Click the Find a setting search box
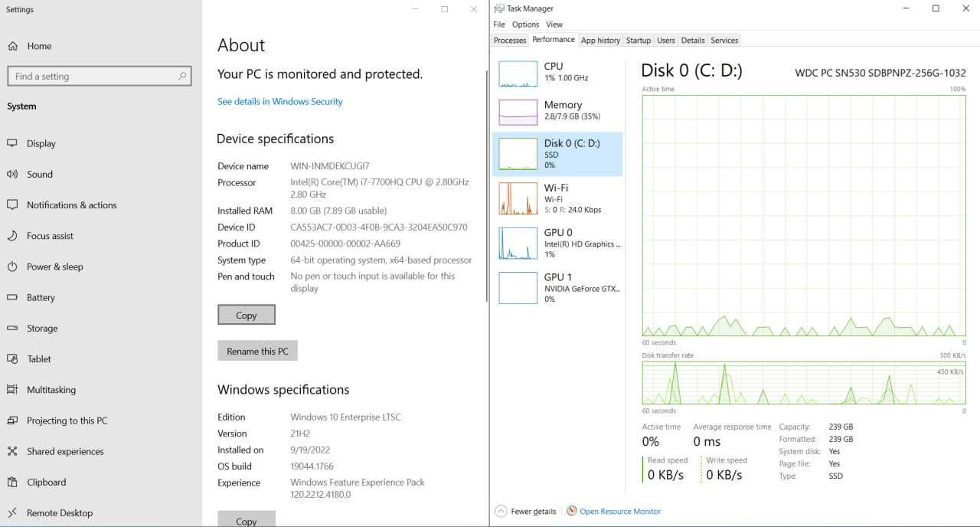The width and height of the screenshot is (980, 527). [x=99, y=76]
